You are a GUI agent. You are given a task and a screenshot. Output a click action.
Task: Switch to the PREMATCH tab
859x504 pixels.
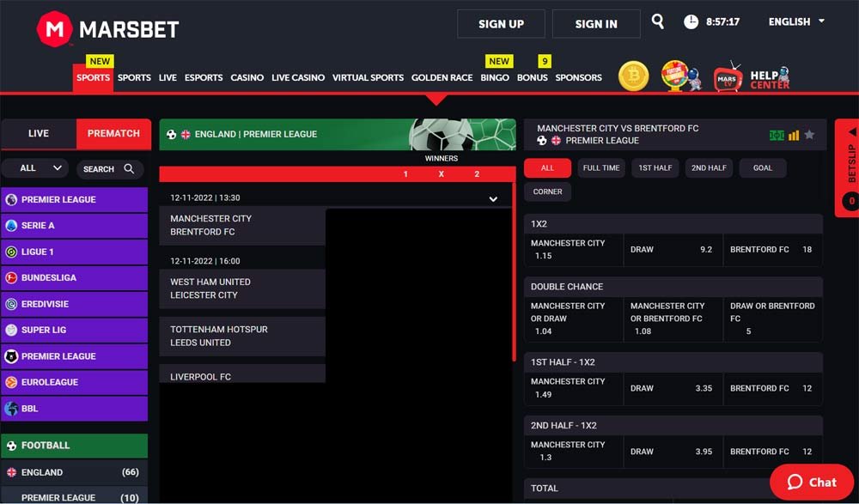113,133
